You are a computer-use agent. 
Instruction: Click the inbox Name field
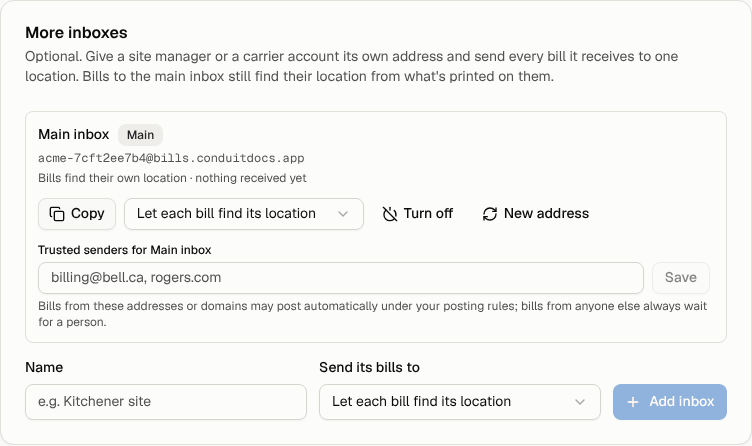tap(166, 402)
